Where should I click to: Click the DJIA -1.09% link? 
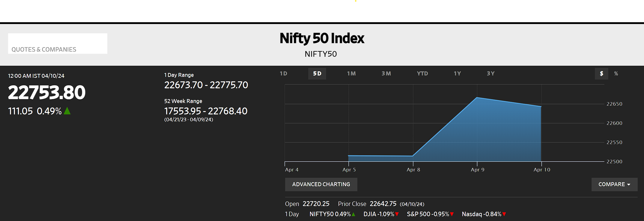(x=379, y=214)
